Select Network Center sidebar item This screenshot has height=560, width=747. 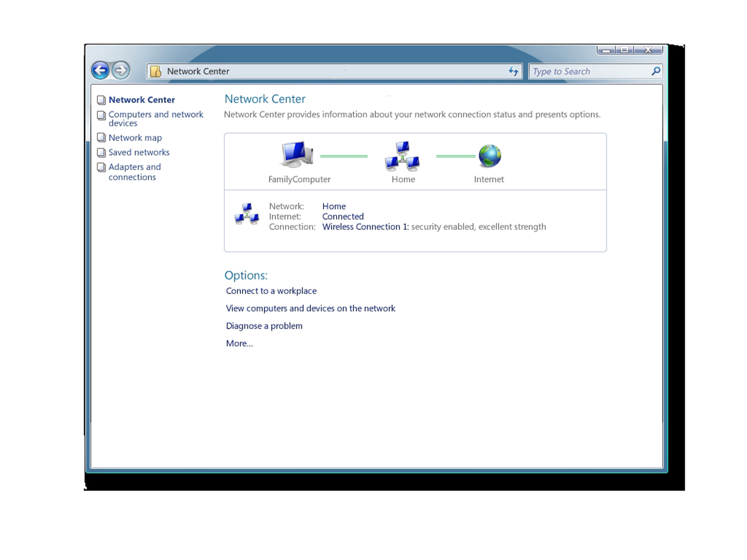tap(142, 100)
